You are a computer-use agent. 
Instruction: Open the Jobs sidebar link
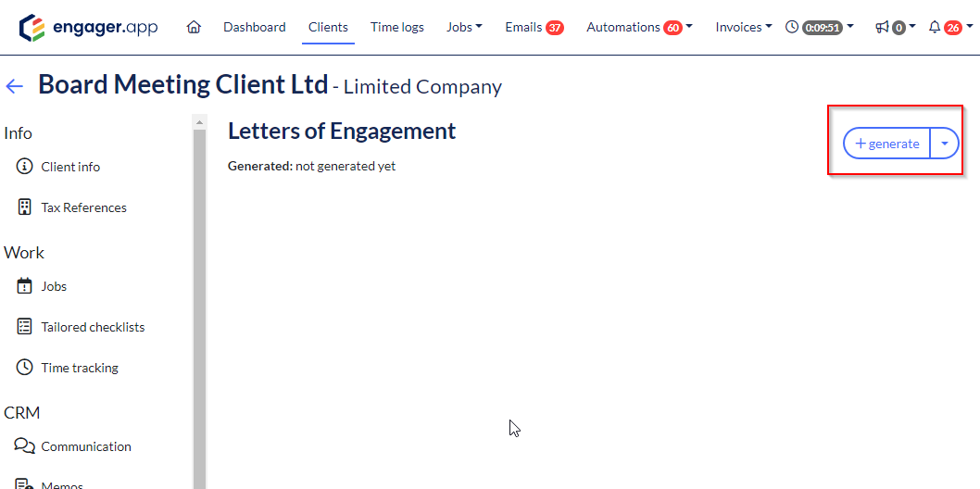pyautogui.click(x=54, y=287)
